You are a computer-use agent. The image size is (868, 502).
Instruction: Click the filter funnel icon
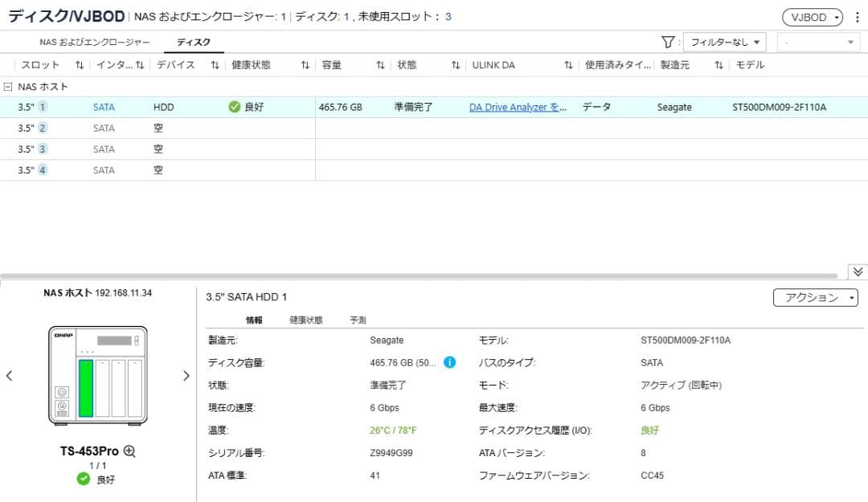(x=667, y=41)
